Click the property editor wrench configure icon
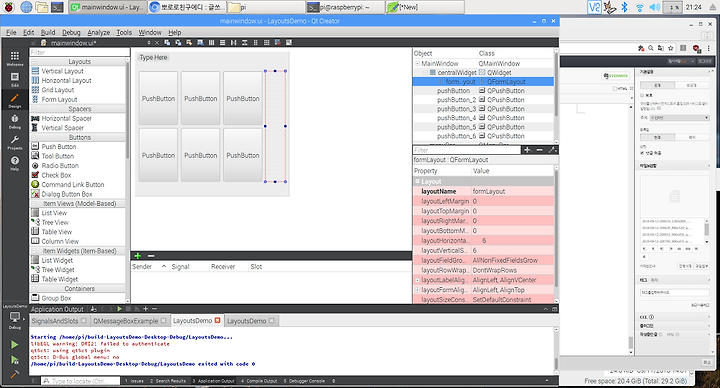Screen dimensions: 720x388 [552, 150]
